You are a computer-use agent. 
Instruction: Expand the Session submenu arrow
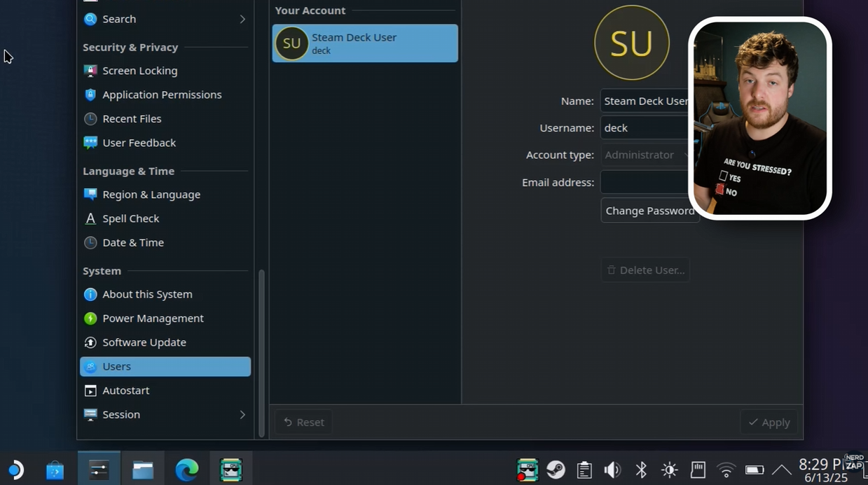coord(242,414)
